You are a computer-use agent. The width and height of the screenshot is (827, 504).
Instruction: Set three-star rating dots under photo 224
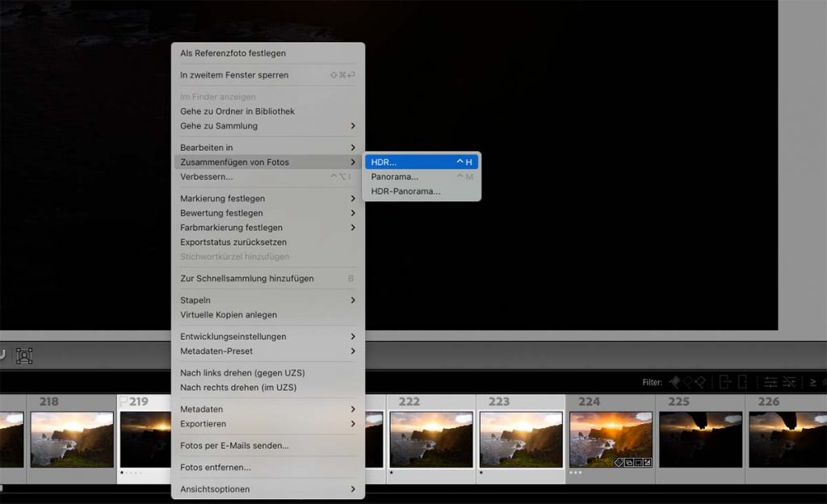pos(576,472)
